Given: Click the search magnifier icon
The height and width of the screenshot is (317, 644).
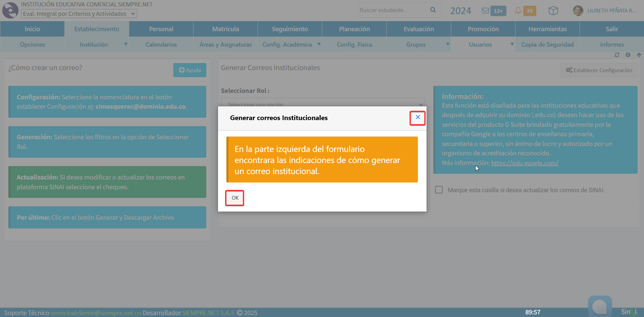Looking at the screenshot, I should pyautogui.click(x=433, y=10).
